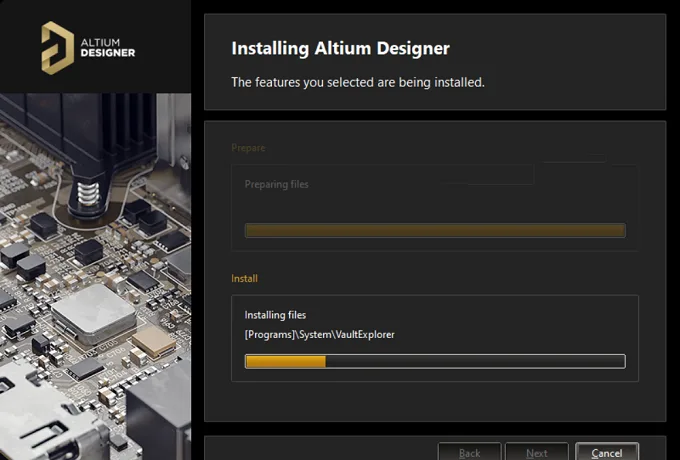Screen dimensions: 680x460
Task: Click the Install progress bar
Action: (435, 361)
